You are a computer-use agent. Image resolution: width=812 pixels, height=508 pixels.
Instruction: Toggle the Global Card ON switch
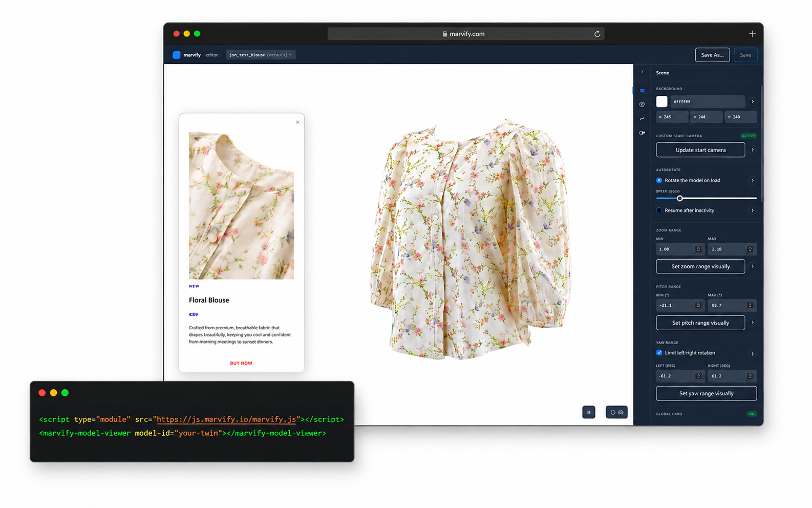click(x=752, y=414)
